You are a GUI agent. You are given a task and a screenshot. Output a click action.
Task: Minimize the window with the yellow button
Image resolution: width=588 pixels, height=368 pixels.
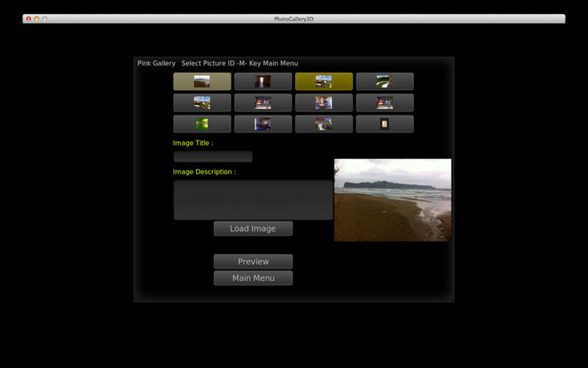[37, 19]
